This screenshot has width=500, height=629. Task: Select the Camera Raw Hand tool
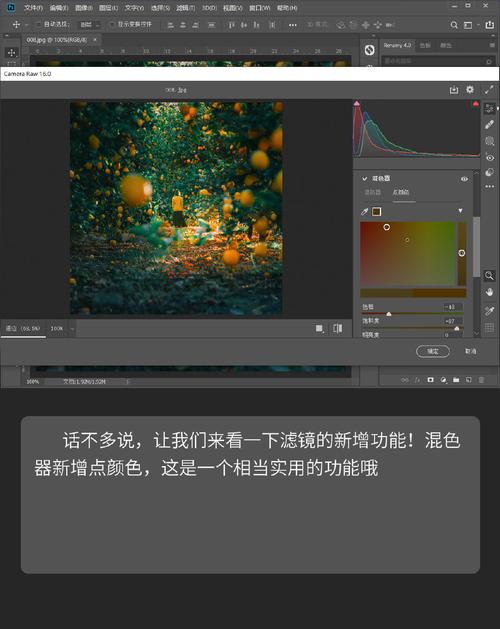click(x=489, y=292)
